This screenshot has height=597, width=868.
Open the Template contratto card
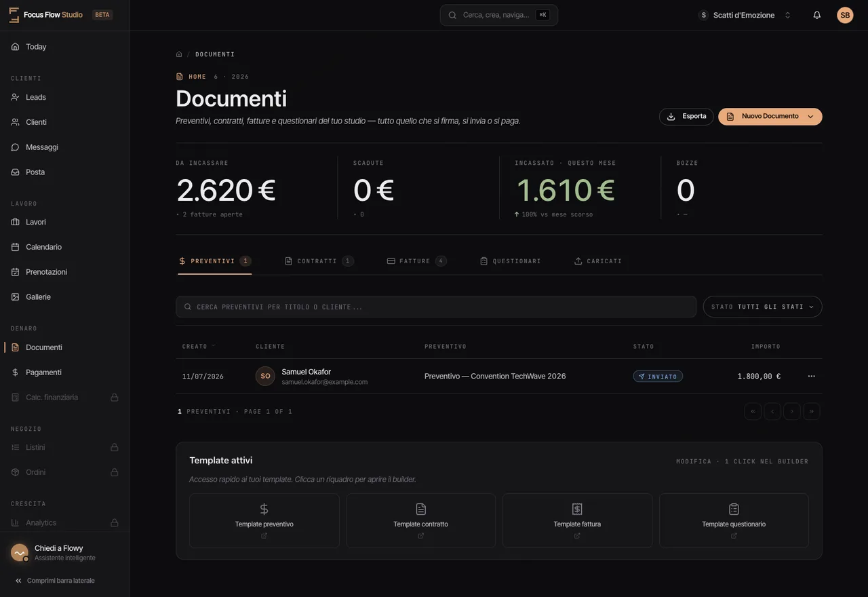tap(420, 520)
